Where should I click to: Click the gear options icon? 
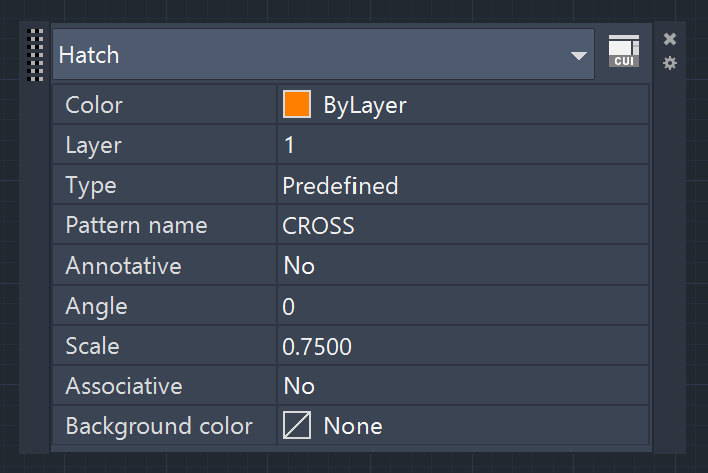click(x=670, y=63)
